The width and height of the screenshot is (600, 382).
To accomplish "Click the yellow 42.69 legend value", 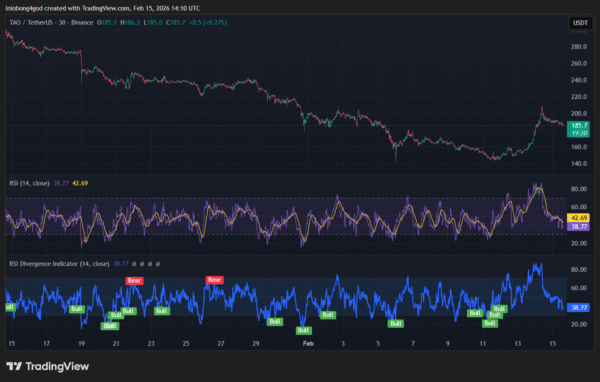I will click(x=80, y=183).
